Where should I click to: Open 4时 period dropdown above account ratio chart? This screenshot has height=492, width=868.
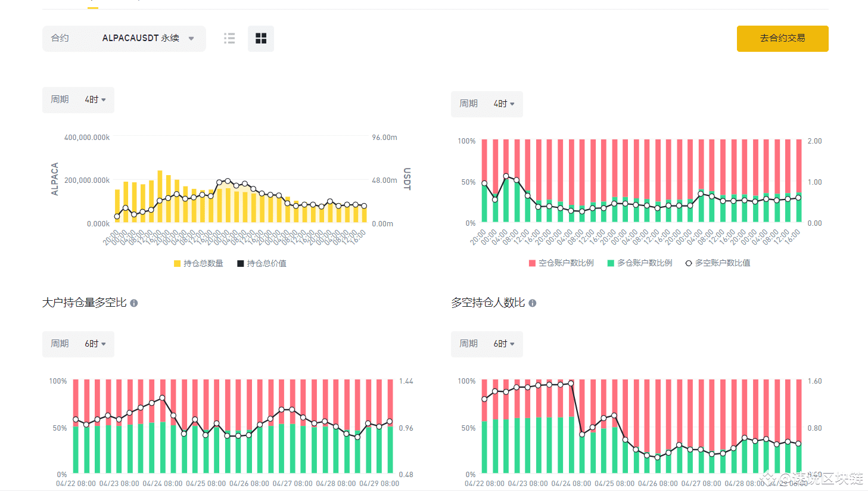pos(504,104)
